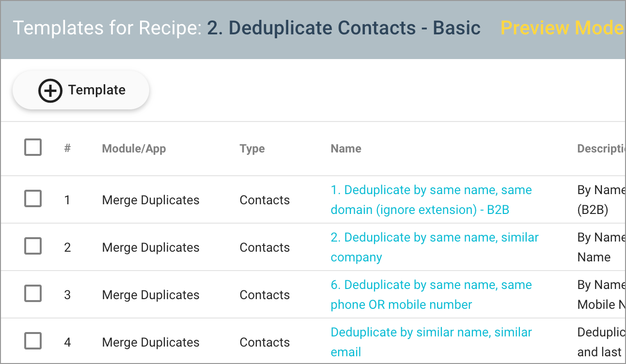Open the 'Deduplicate by similar name, similar email' template
This screenshot has height=364, width=626.
431,342
